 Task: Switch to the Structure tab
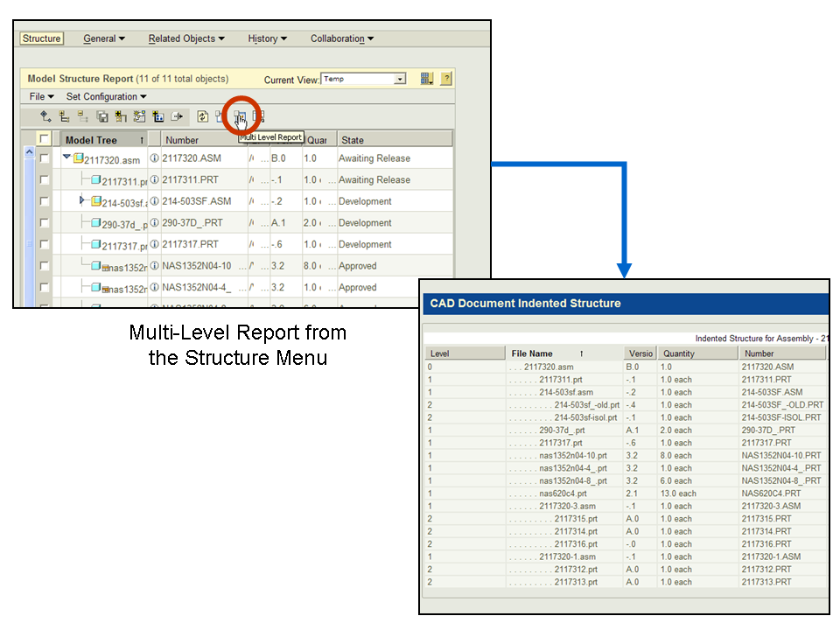(x=41, y=38)
